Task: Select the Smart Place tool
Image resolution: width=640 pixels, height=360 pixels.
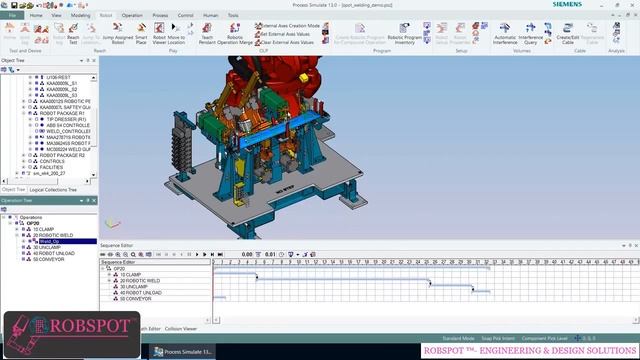Action: point(141,33)
